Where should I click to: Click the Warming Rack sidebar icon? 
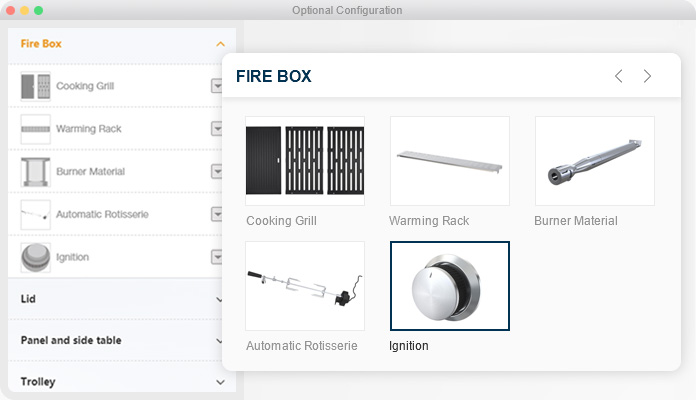(35, 129)
